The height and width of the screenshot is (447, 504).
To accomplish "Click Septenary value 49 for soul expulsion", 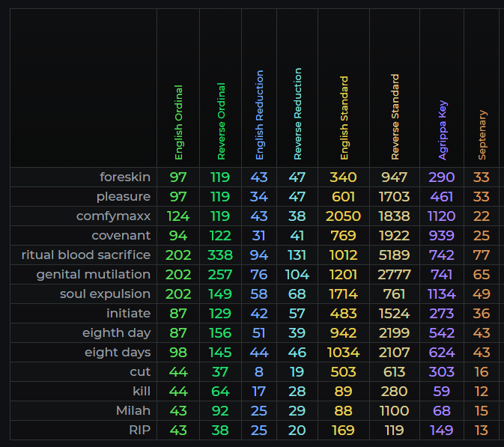I will 482,294.
